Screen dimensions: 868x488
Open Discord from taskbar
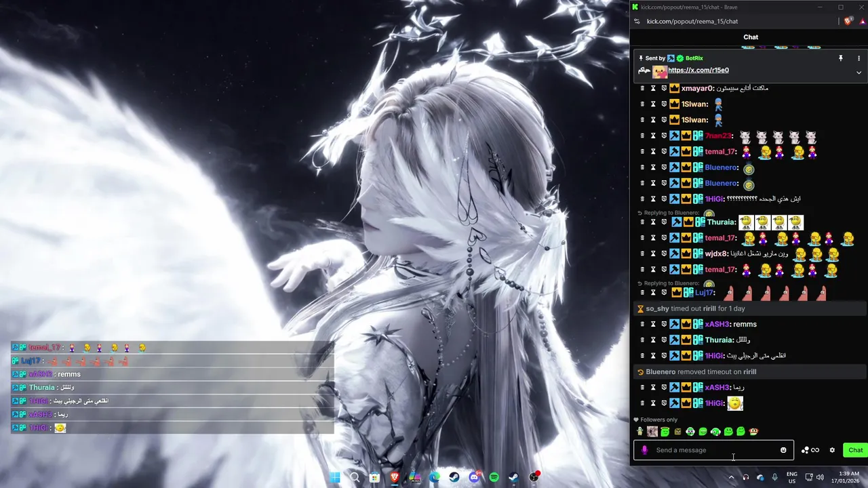474,477
